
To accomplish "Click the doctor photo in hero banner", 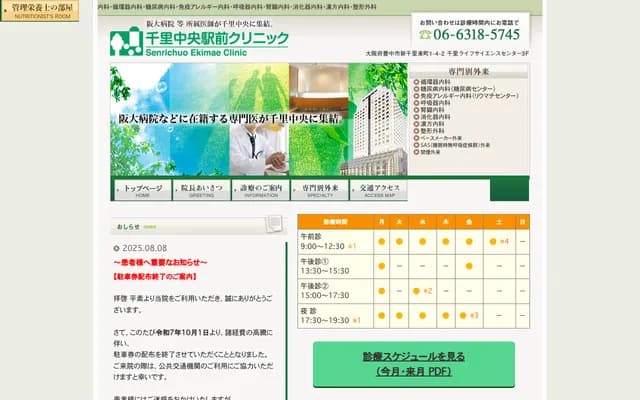I will 259,150.
